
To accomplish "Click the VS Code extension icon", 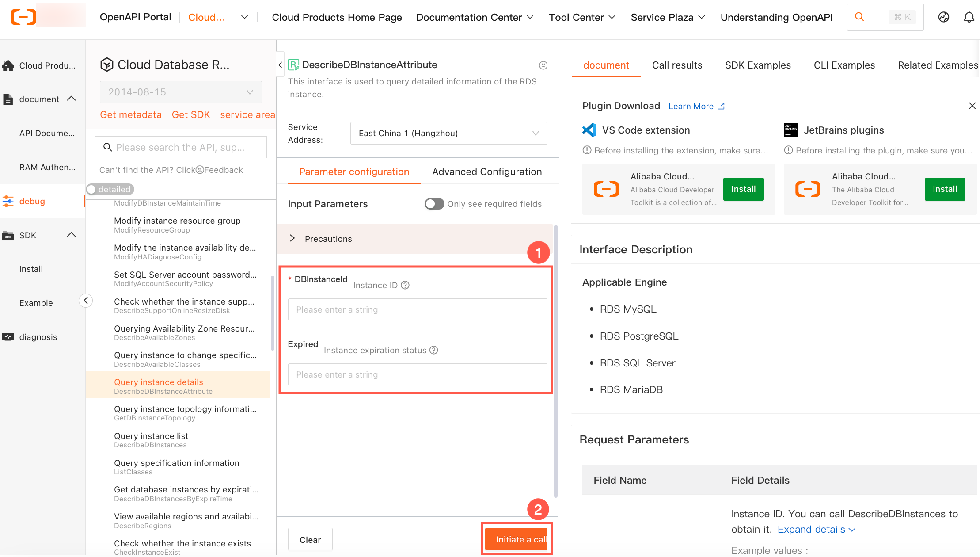I will pos(589,130).
